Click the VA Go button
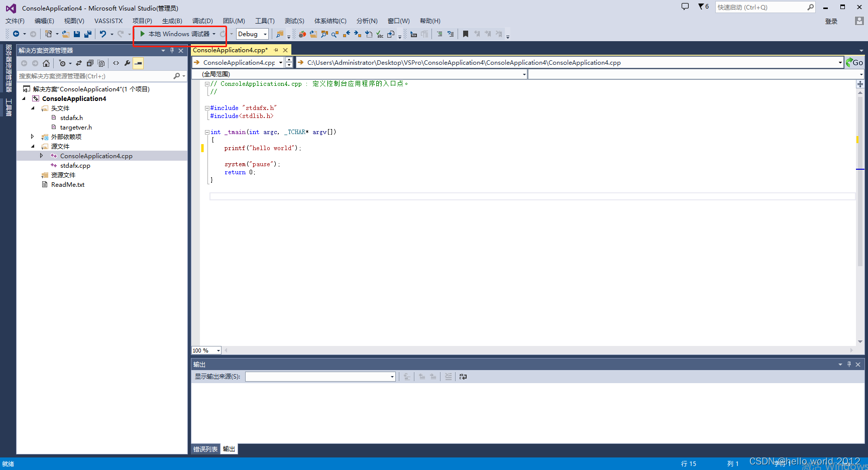This screenshot has height=470, width=868. point(855,63)
